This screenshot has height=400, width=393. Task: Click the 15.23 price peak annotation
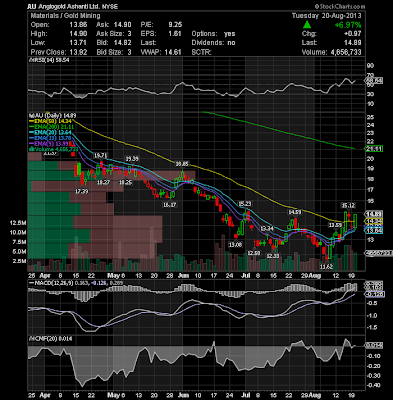coord(244,204)
